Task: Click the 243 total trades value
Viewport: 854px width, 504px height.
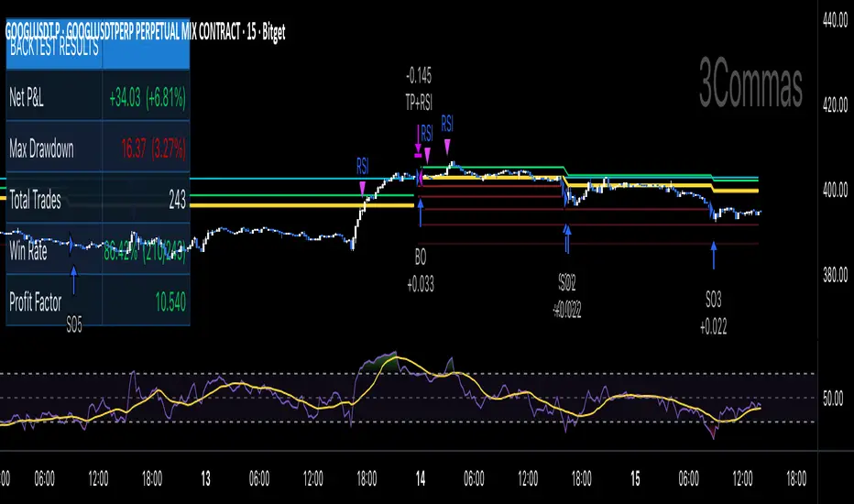Action: [177, 200]
